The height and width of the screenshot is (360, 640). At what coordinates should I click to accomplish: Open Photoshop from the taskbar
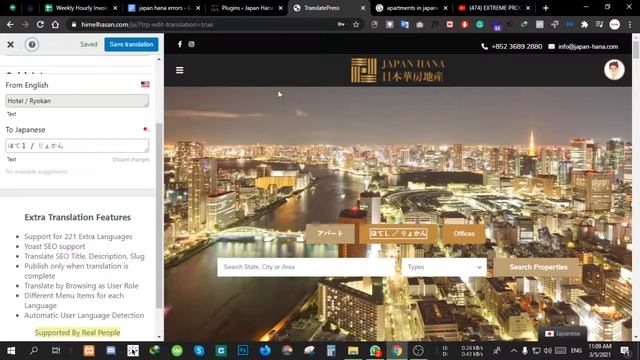[243, 351]
